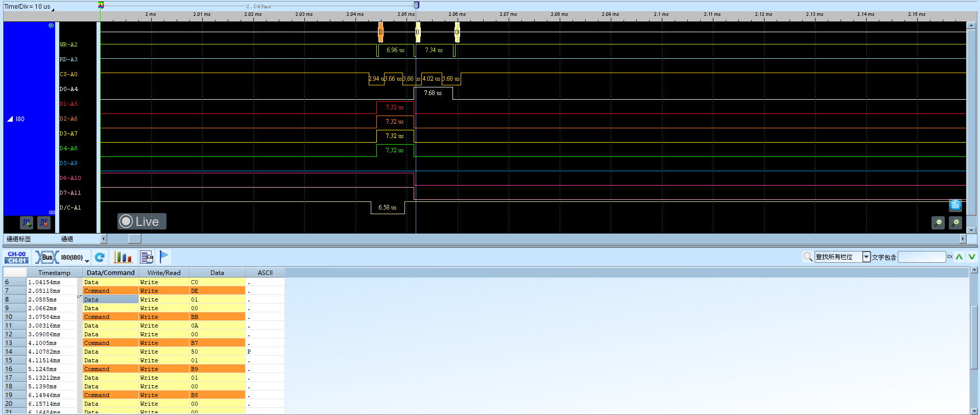The width and height of the screenshot is (980, 415).
Task: Select cursor A marker on the time ruler
Action: [x=101, y=5]
